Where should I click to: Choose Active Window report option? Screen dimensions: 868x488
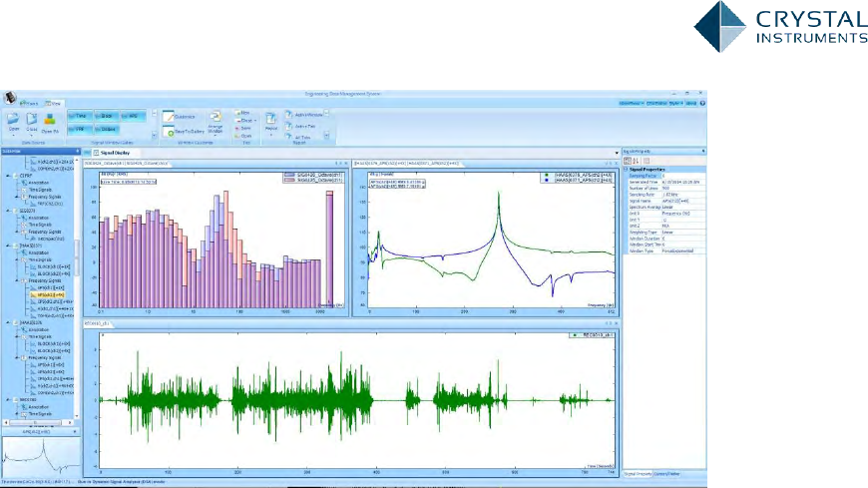click(x=304, y=115)
